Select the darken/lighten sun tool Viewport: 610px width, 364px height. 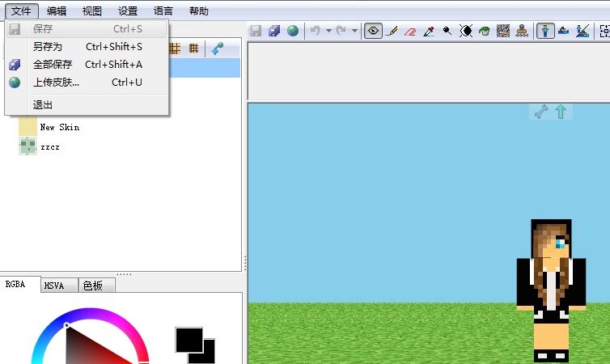(466, 31)
